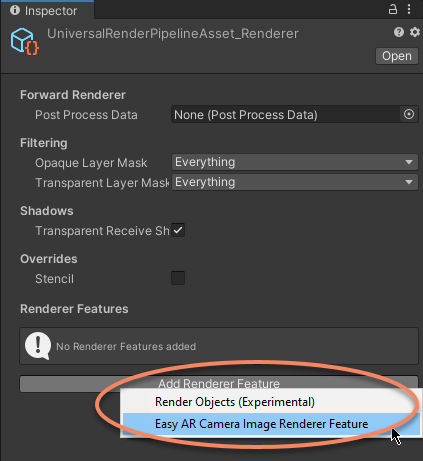
Task: Toggle Transparent Receive Shadows checkbox
Action: pyautogui.click(x=178, y=230)
